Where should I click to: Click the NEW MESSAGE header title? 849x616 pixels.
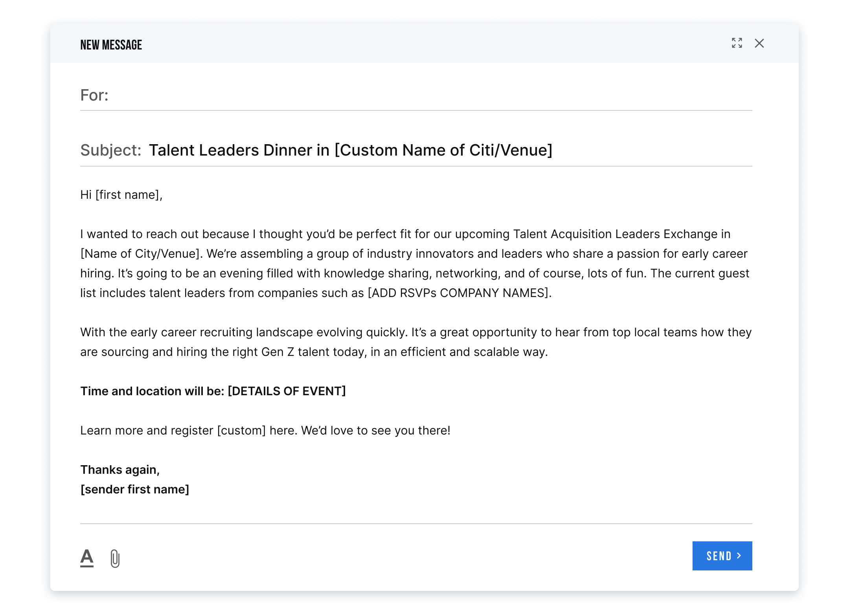tap(111, 45)
